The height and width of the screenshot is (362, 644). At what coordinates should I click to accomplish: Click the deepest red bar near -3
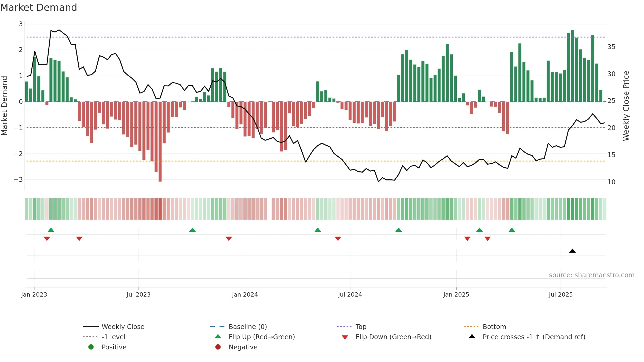coord(160,142)
